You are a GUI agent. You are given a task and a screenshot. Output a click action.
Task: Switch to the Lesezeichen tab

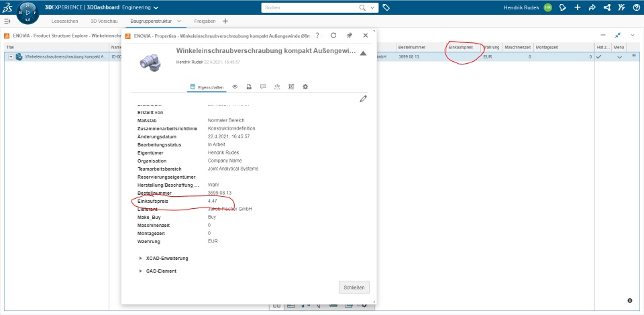coord(65,21)
